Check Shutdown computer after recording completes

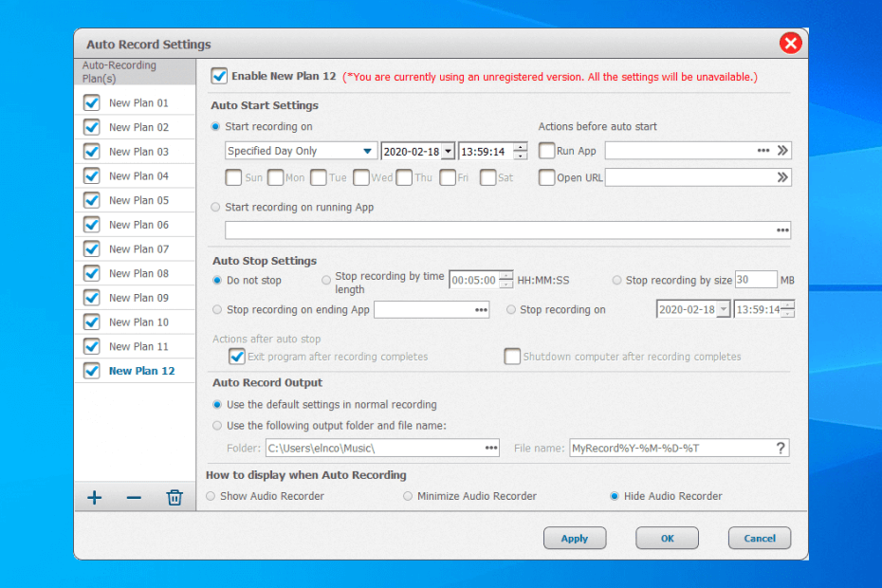(x=512, y=357)
